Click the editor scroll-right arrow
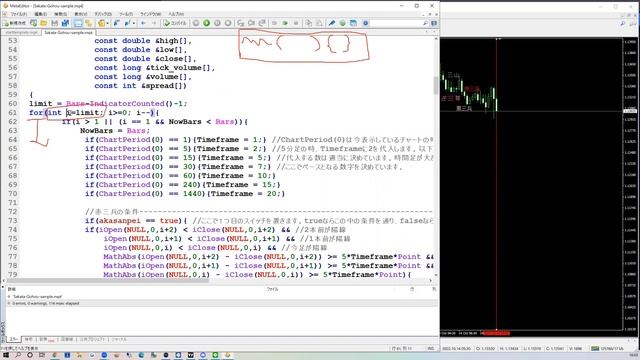The width and height of the screenshot is (640, 360). point(430,280)
